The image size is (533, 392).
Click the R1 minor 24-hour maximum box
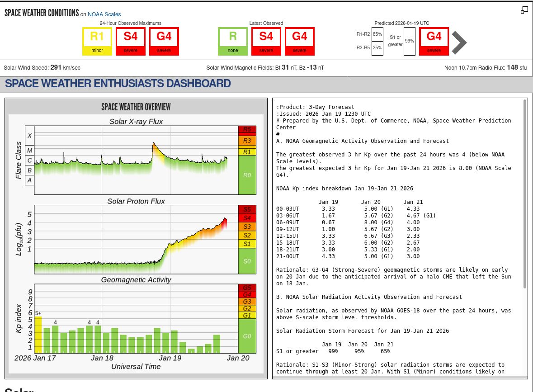click(x=97, y=42)
